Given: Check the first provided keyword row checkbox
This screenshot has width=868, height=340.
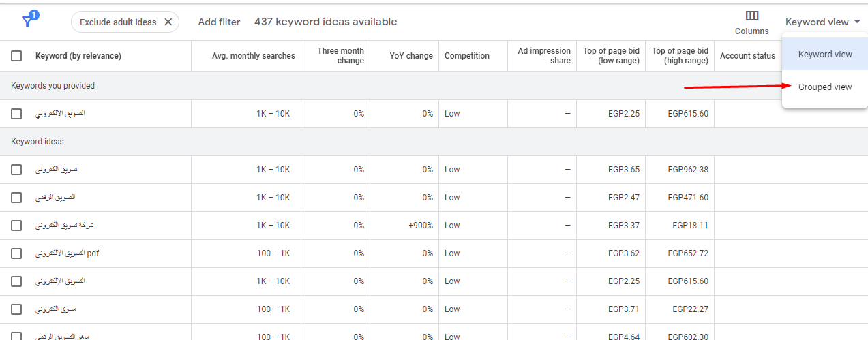Looking at the screenshot, I should point(16,114).
